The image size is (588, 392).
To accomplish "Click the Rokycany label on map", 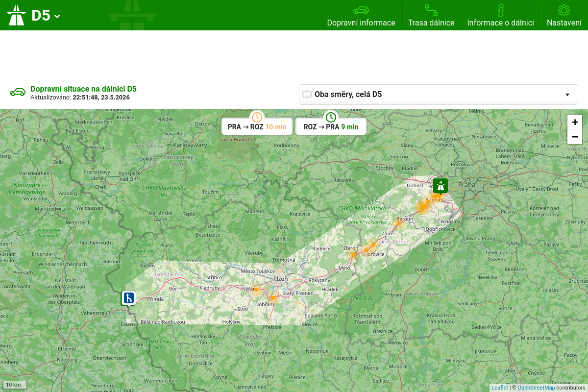I will pos(319,280).
